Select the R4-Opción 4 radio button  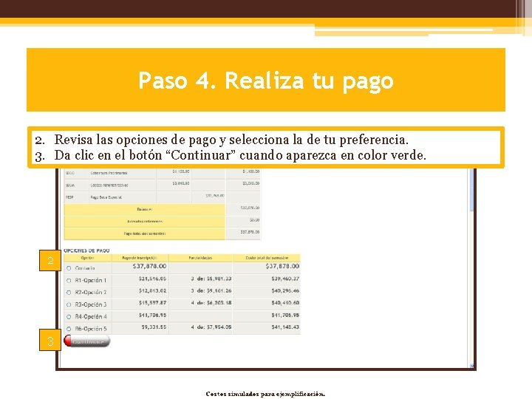(x=69, y=317)
